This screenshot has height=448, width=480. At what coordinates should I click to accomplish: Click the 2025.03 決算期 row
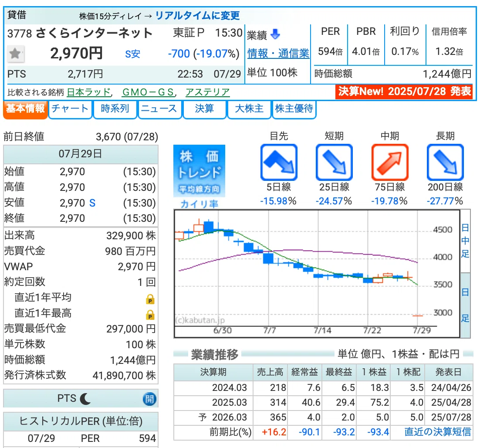[323, 402]
